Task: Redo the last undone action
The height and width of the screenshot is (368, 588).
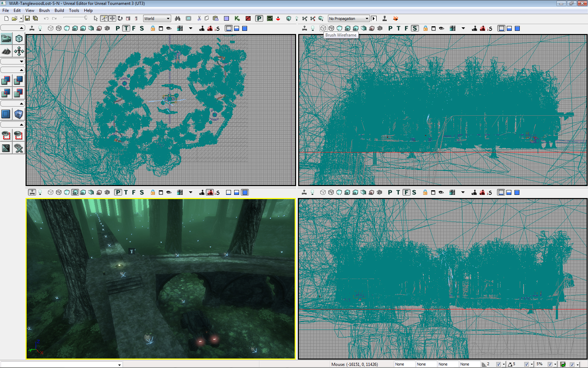Action: 54,19
